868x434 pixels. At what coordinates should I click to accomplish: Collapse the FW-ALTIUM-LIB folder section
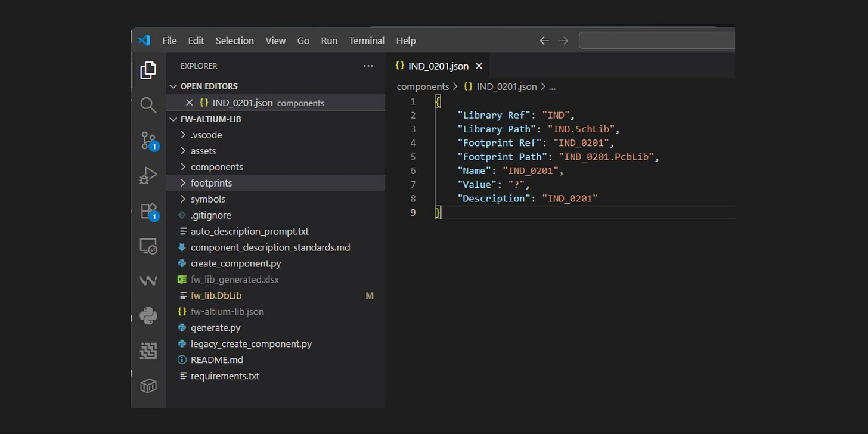[173, 119]
